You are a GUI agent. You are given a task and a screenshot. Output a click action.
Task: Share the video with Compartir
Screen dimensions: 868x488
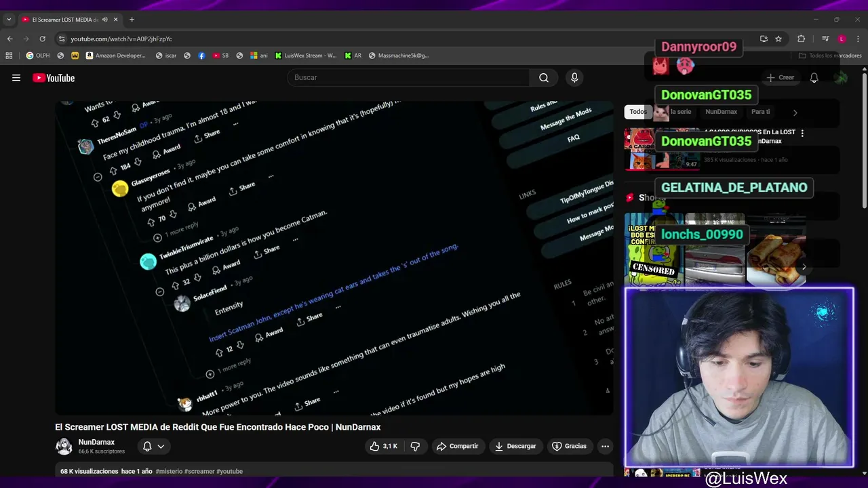coord(457,446)
